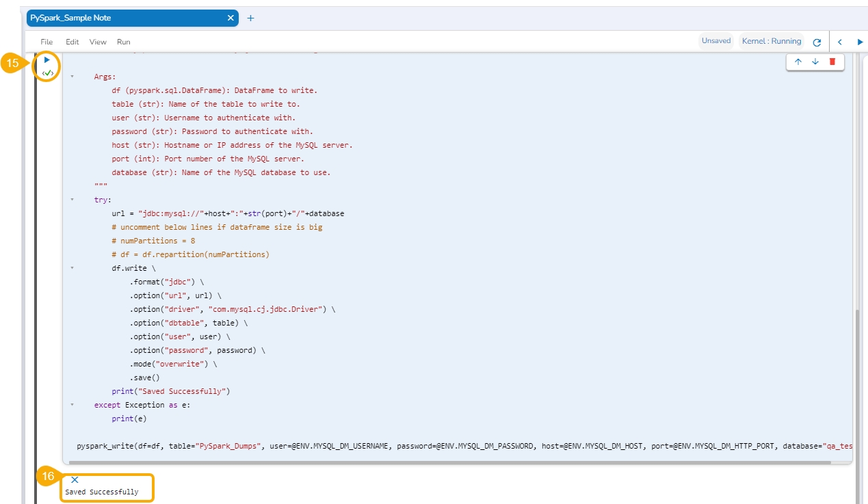Open the Run menu
Image resolution: width=868 pixels, height=504 pixels.
123,42
